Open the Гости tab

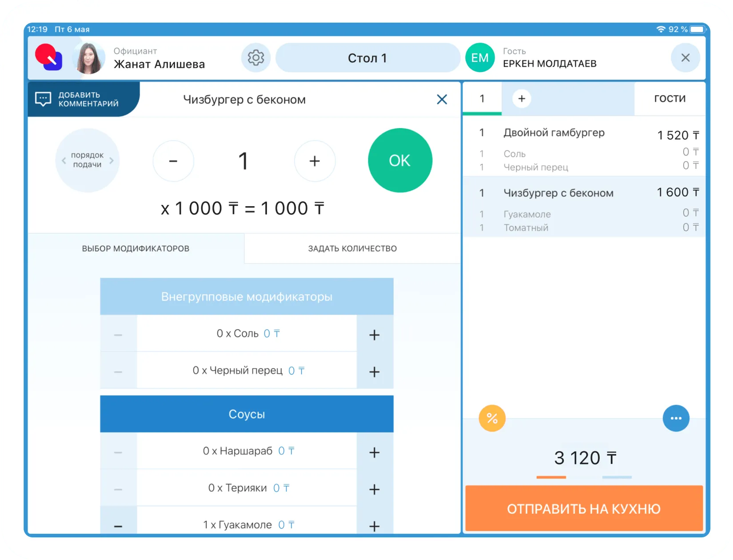point(669,99)
